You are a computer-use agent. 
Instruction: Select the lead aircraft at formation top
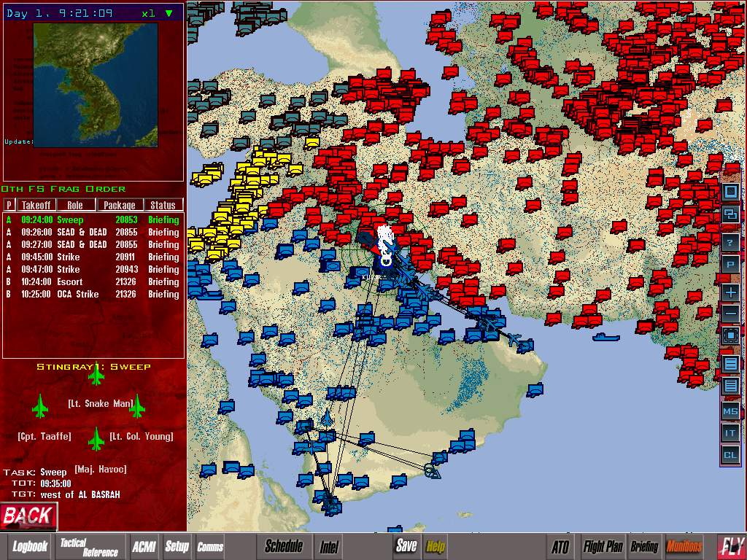pyautogui.click(x=96, y=374)
